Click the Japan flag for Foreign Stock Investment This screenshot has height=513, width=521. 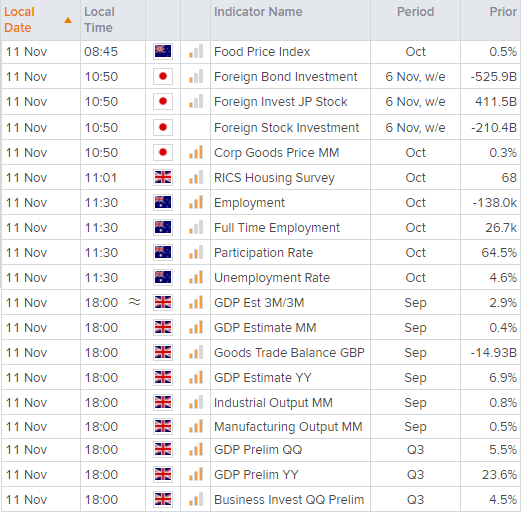click(x=163, y=127)
